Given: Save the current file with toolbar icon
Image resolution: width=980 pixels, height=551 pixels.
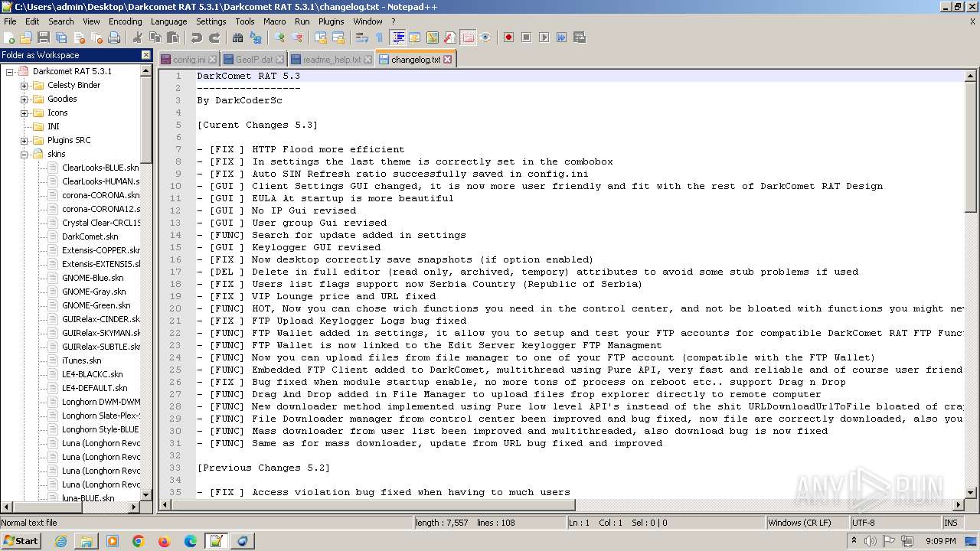Looking at the screenshot, I should tap(44, 37).
